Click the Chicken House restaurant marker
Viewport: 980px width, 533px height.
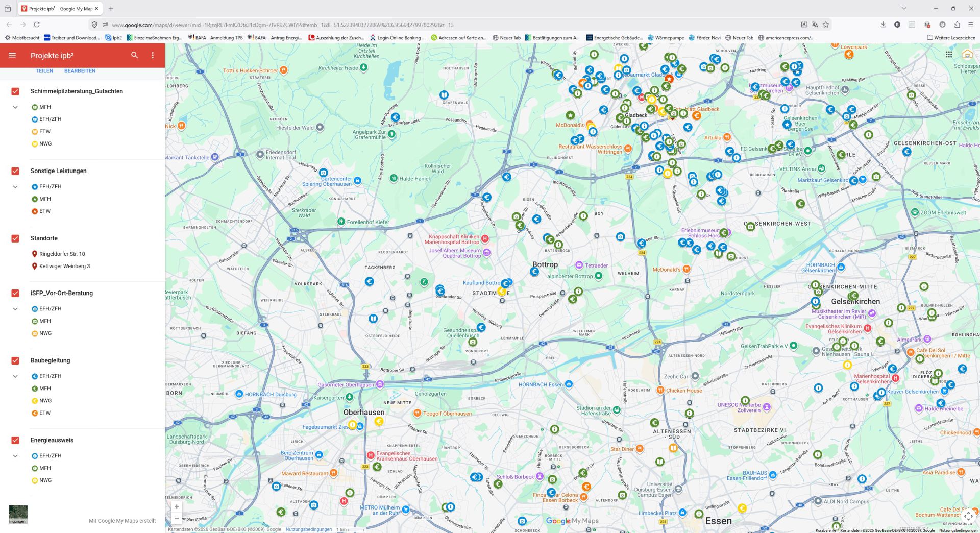click(660, 390)
